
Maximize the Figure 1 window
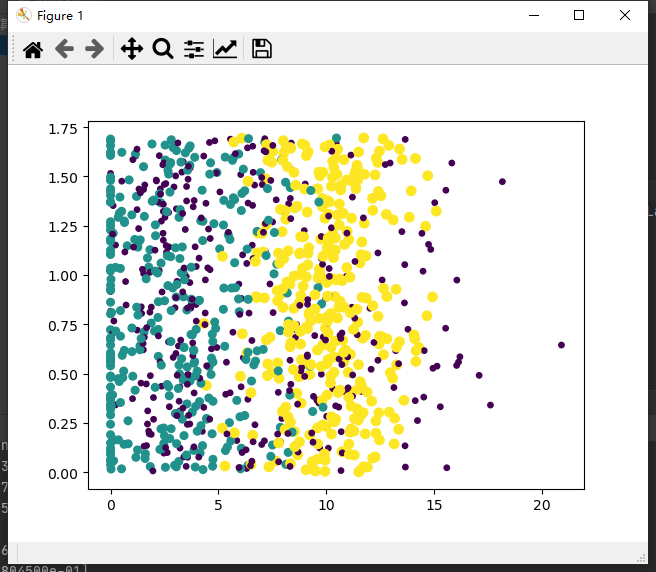click(579, 15)
